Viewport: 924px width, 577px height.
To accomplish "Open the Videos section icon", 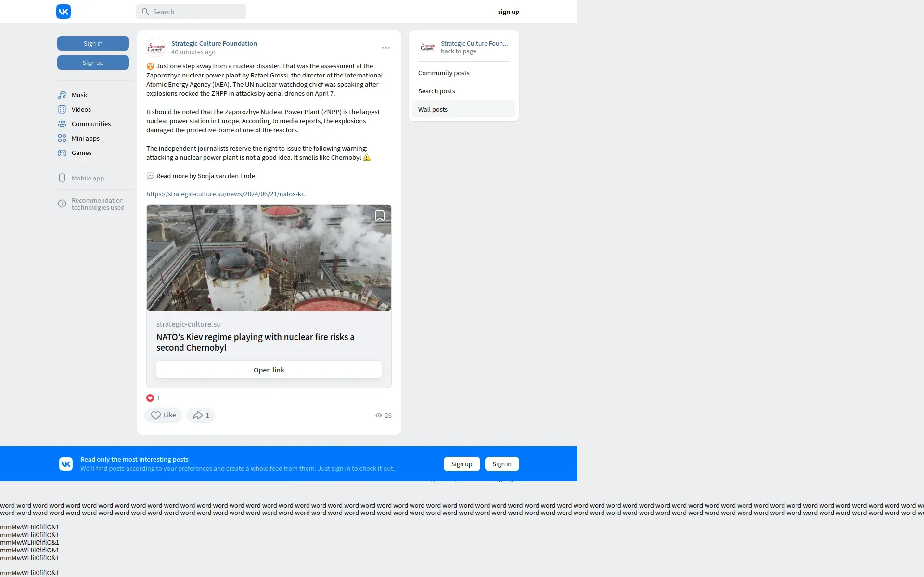I will 62,109.
